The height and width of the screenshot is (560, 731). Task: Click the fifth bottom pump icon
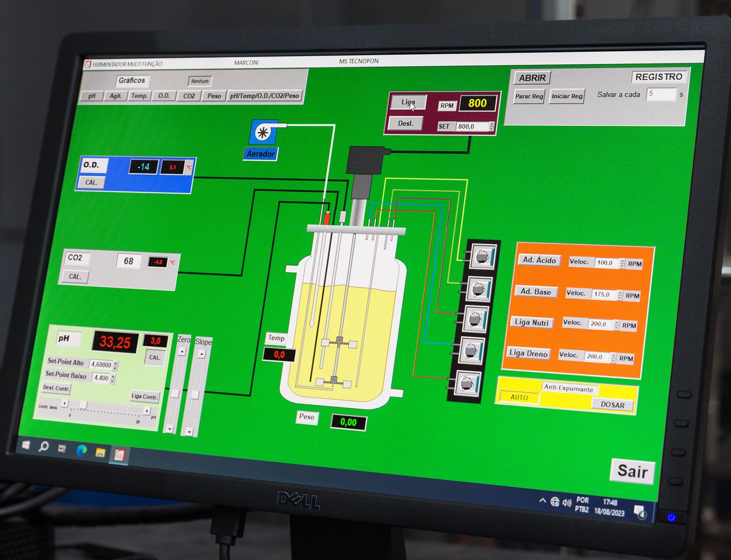[467, 383]
